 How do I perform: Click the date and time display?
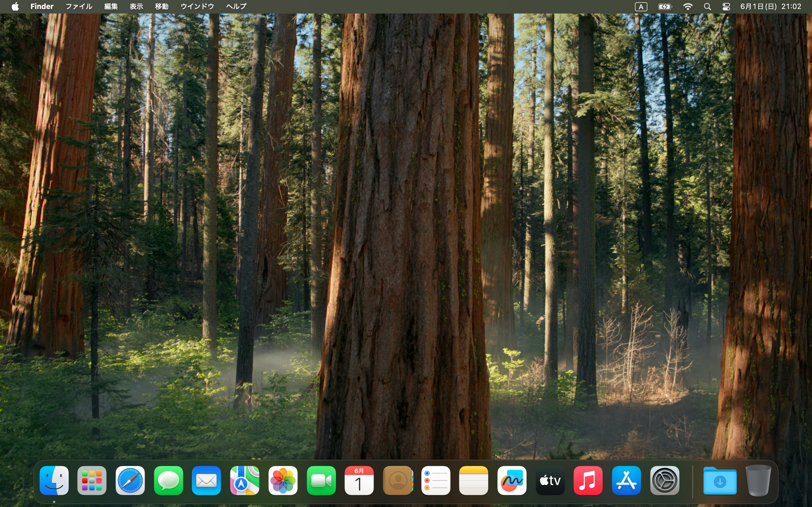tap(771, 6)
